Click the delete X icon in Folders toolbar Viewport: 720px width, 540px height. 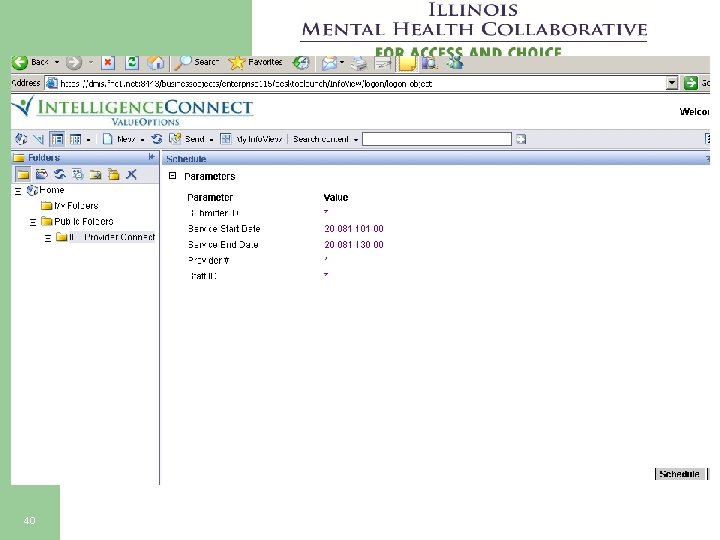[131, 174]
